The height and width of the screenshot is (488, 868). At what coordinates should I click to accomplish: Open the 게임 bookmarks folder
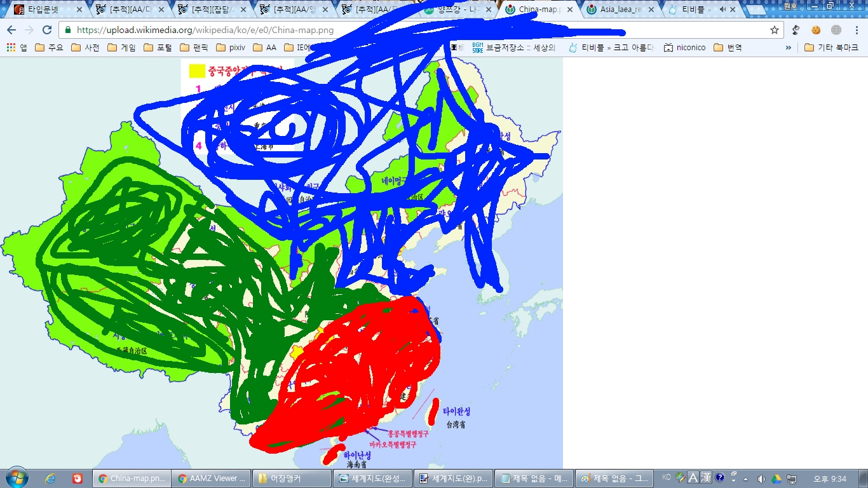(x=122, y=48)
